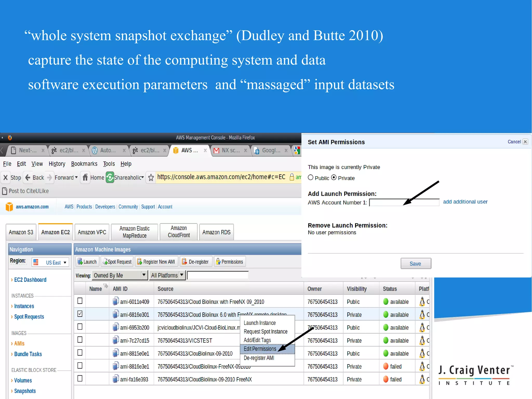Switch to the Amazon VPC tab
The height and width of the screenshot is (399, 532).
(x=92, y=232)
